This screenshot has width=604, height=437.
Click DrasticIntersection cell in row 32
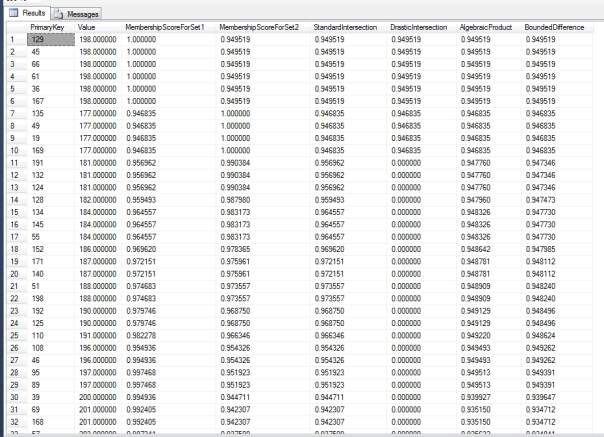(x=421, y=422)
